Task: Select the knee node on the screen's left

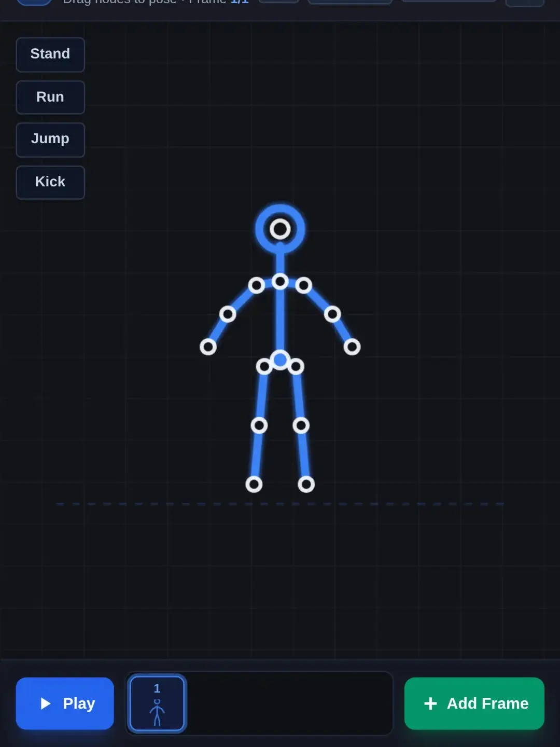Action: [x=259, y=426]
